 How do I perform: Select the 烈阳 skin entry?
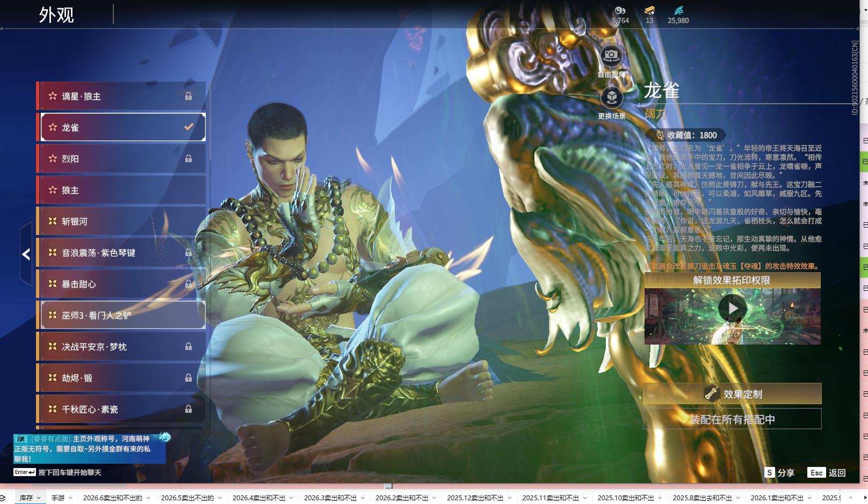[121, 158]
